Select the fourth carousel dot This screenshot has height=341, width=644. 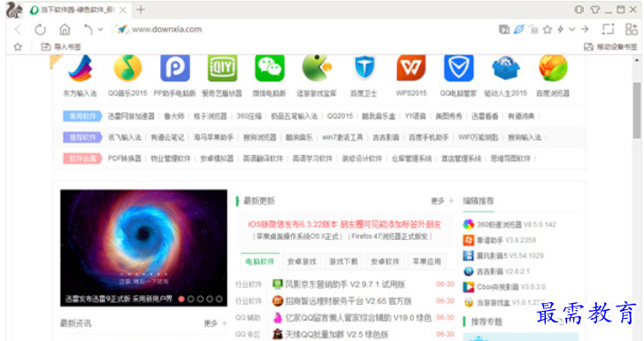click(x=210, y=299)
